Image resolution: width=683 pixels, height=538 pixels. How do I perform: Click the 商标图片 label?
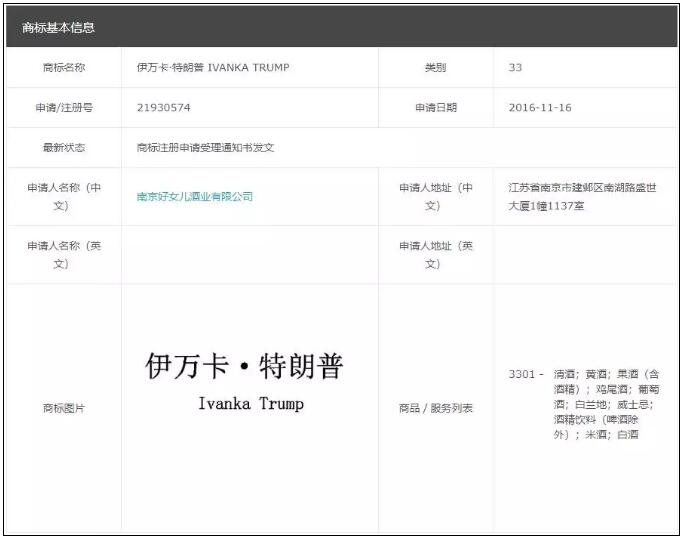coord(64,408)
